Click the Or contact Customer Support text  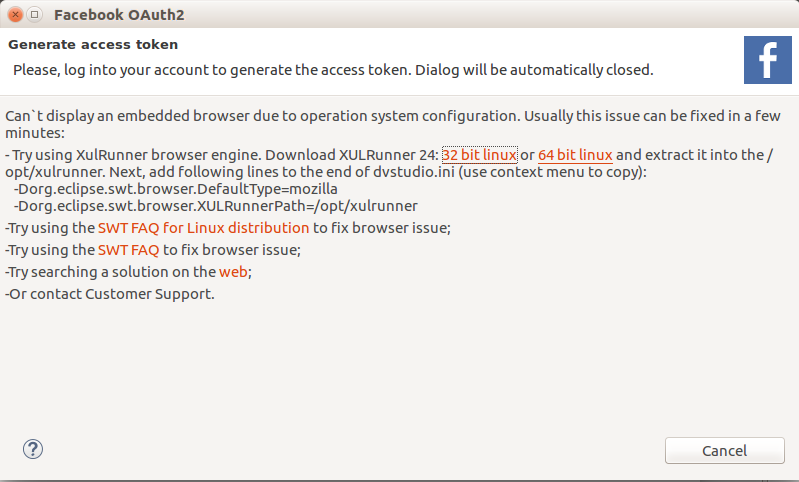(110, 294)
